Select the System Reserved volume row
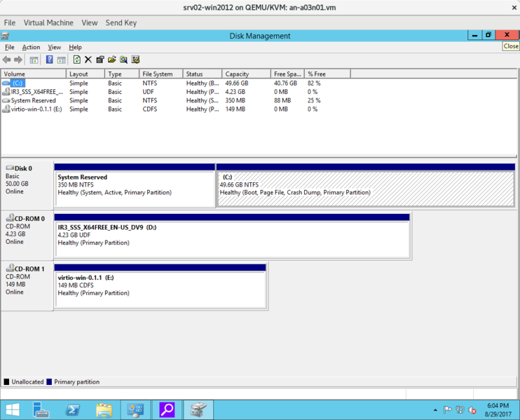Screen dimensions: 520x420 [x=33, y=100]
